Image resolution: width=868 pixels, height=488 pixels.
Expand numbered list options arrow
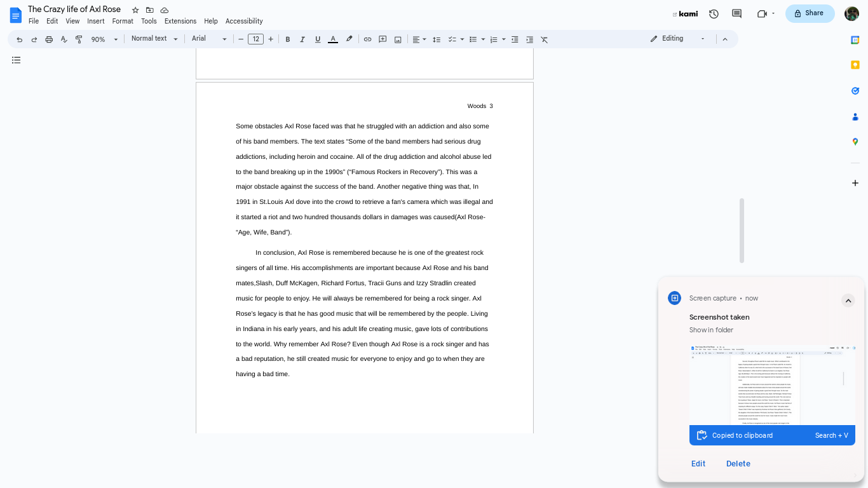(x=504, y=39)
